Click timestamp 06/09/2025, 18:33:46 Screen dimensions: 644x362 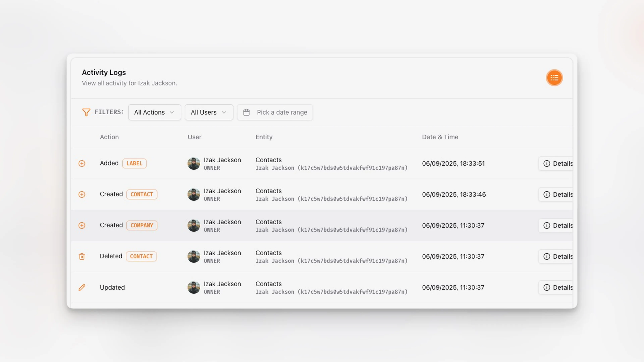click(x=454, y=194)
